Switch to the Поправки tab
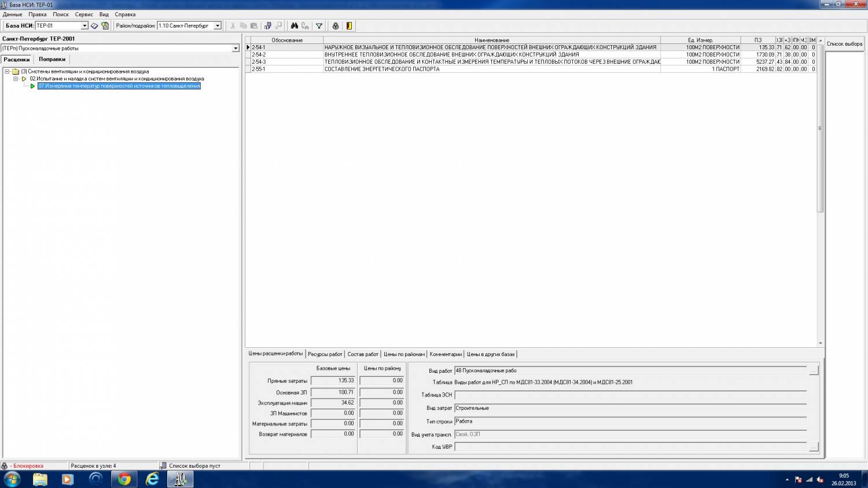Screen dimensions: 868x488 click(x=52, y=60)
